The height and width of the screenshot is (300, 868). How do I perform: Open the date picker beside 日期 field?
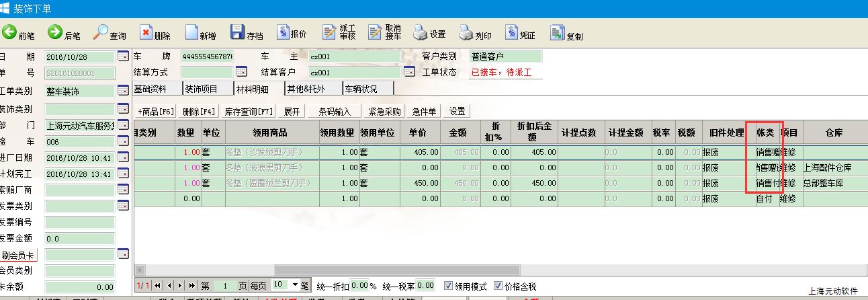pos(123,57)
